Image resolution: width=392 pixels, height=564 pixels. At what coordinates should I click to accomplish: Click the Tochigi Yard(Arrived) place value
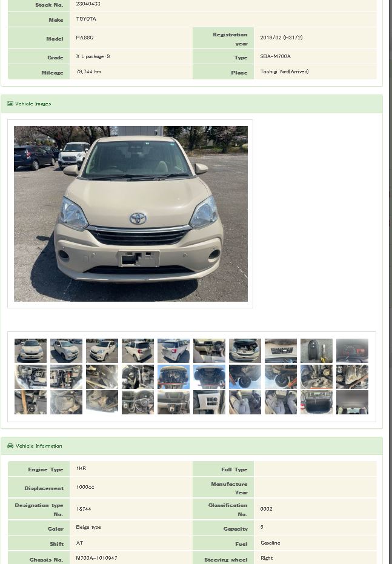[x=285, y=71]
